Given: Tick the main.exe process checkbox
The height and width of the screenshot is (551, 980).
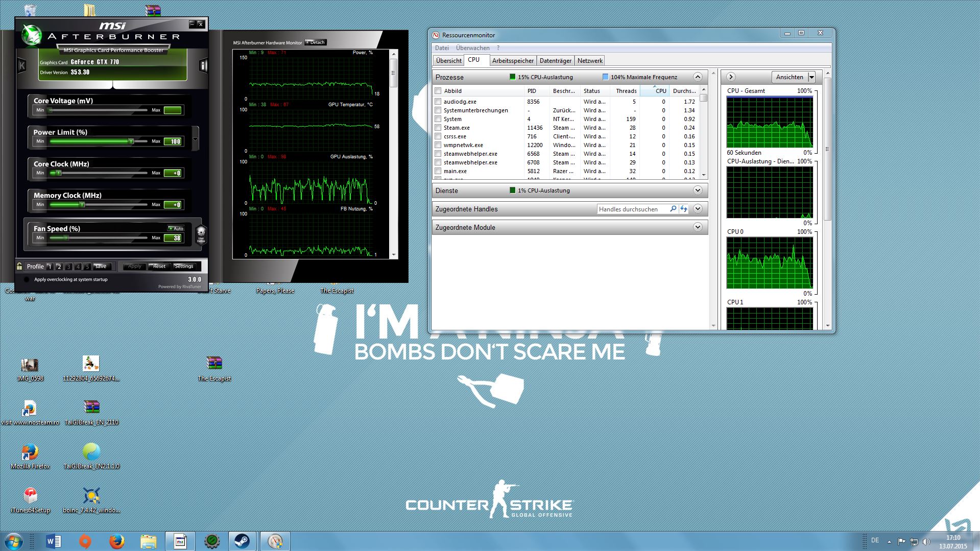Looking at the screenshot, I should 438,171.
